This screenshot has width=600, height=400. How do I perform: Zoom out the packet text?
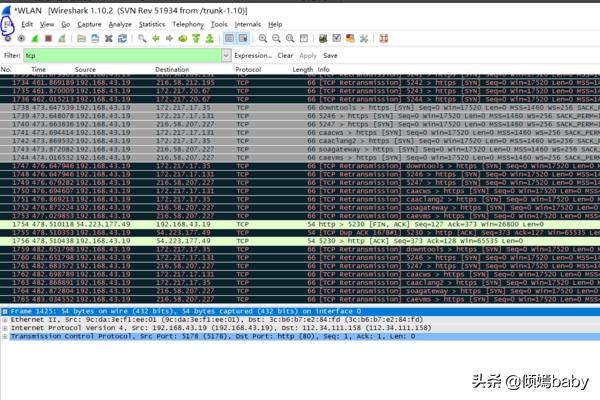pyautogui.click(x=276, y=38)
